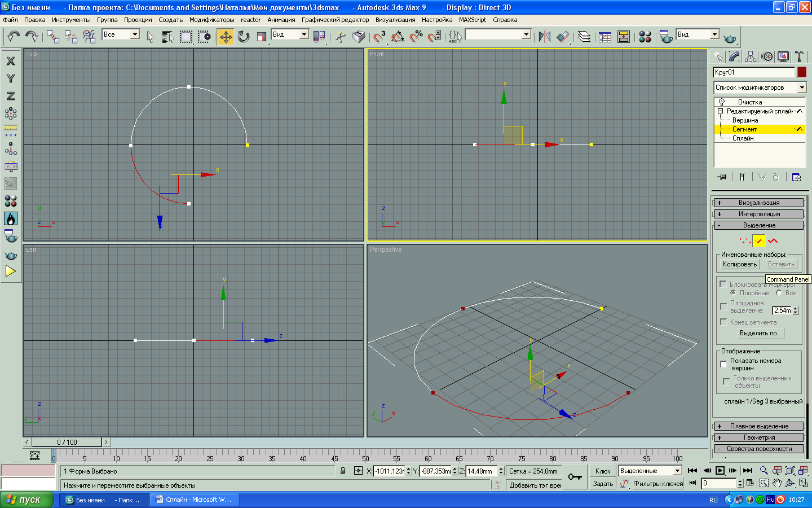Select the Все radio button

[x=779, y=293]
